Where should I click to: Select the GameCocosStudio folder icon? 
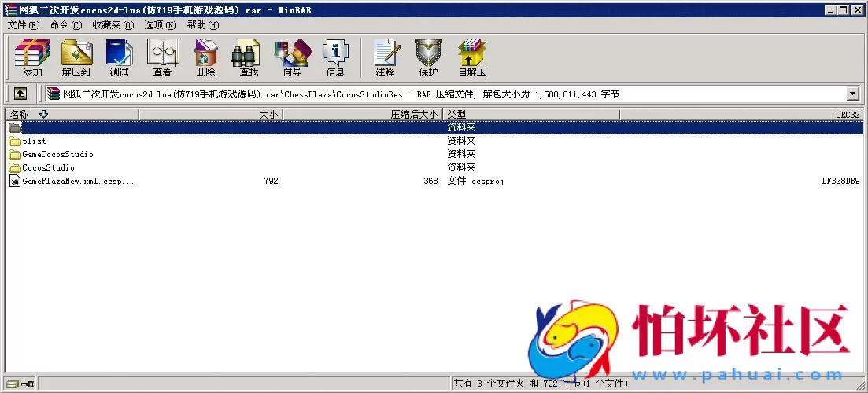[x=15, y=154]
